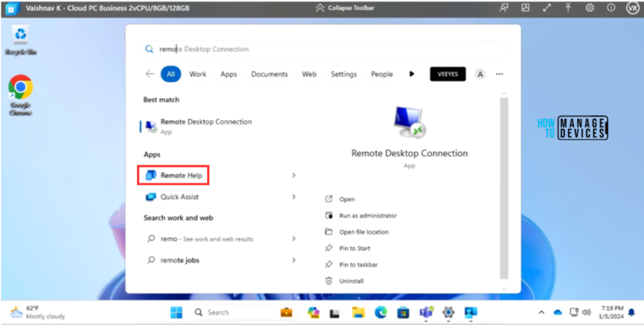This screenshot has height=325, width=644.
Task: Collapse the Cloud PC toolbar
Action: 345,8
